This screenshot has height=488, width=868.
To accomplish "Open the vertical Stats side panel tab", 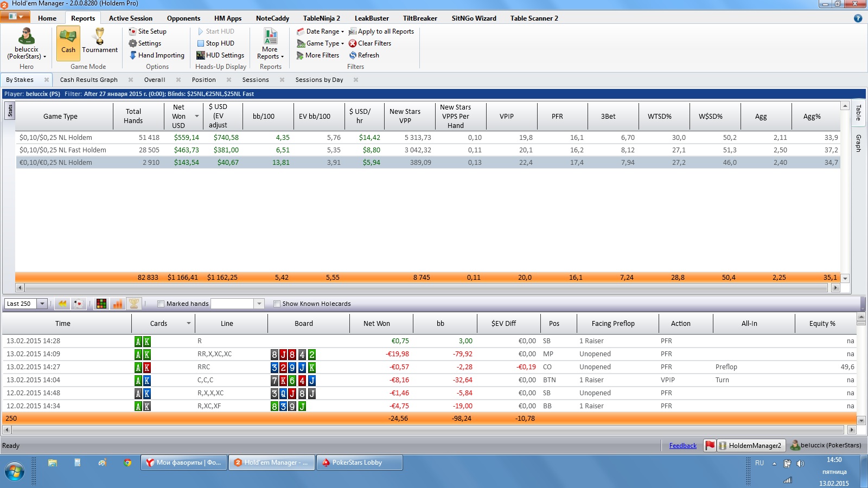I will coord(10,111).
